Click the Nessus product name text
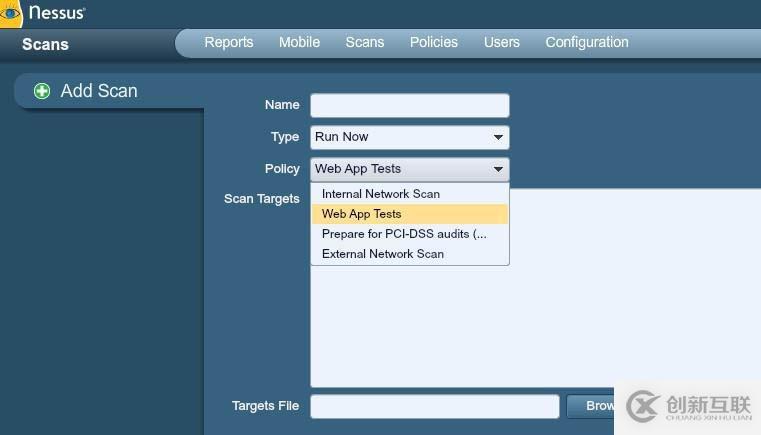Image resolution: width=761 pixels, height=435 pixels. [57, 13]
